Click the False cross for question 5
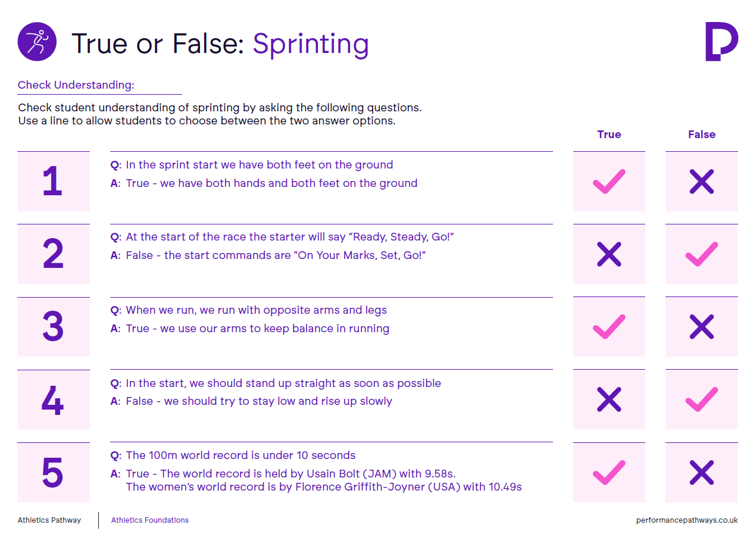Viewport: 756px width, 534px height. tap(702, 473)
